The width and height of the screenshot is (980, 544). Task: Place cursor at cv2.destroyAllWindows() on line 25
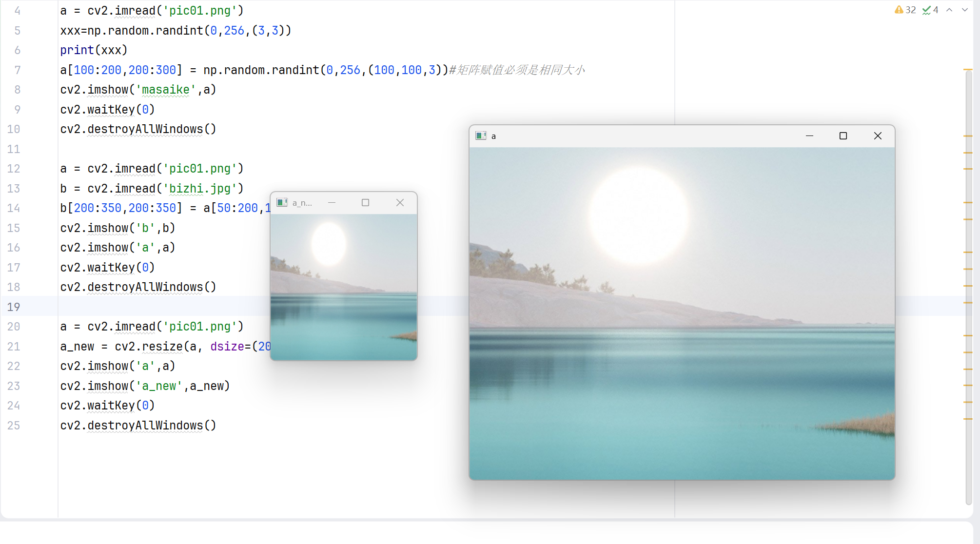click(x=138, y=426)
